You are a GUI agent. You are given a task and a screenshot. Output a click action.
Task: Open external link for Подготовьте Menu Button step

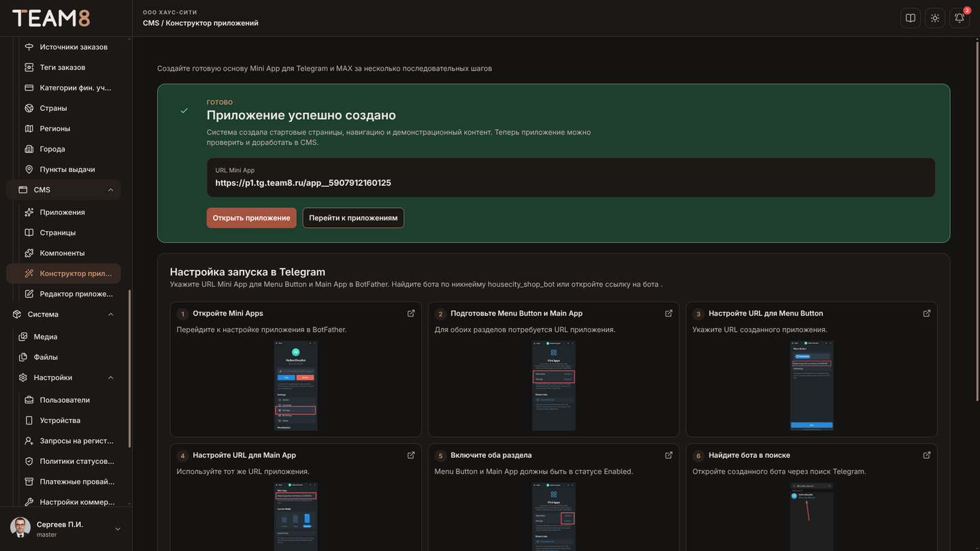click(x=669, y=314)
